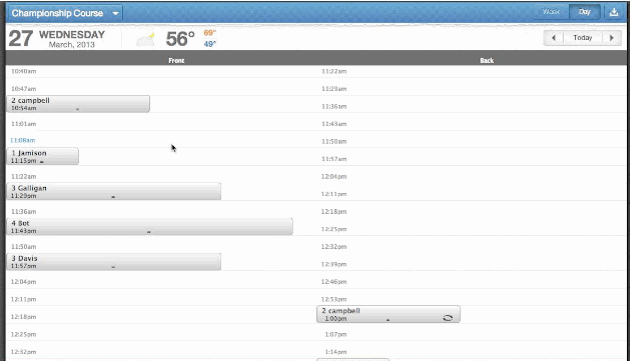Switch to Day view

tap(585, 12)
